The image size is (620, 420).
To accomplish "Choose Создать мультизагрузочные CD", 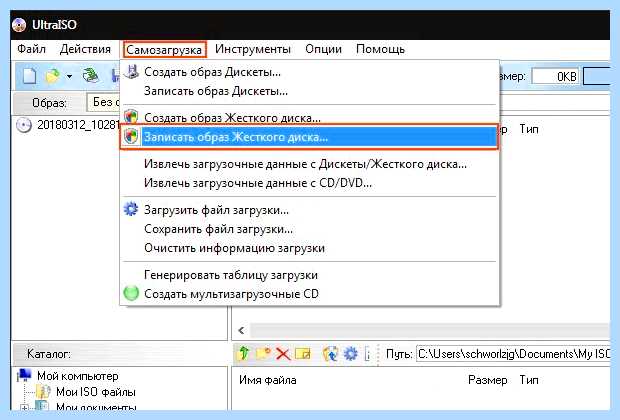I will click(310, 294).
